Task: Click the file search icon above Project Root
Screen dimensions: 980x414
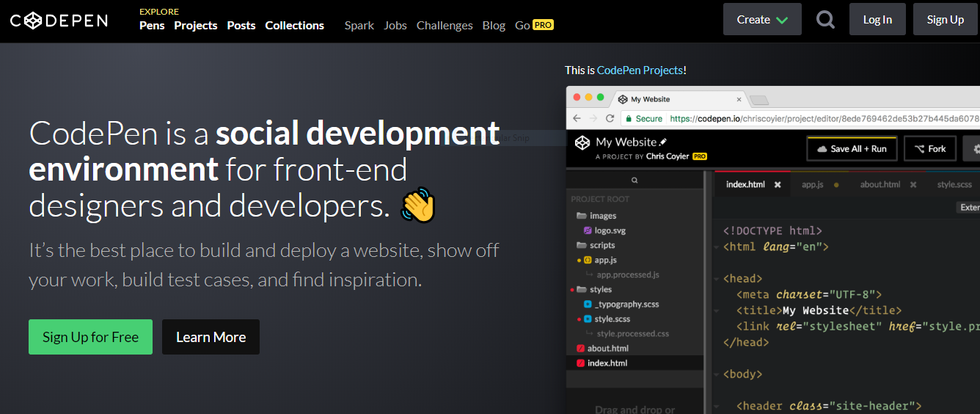Action: coord(635,180)
